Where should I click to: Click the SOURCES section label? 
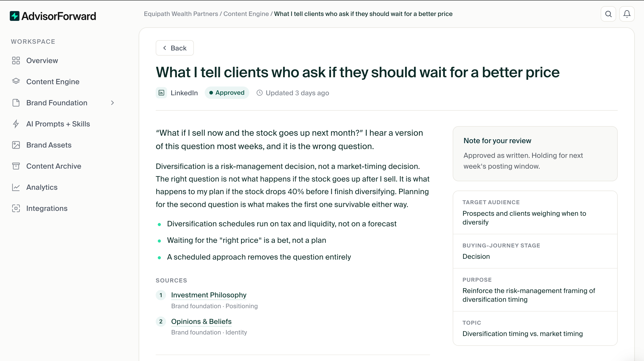pyautogui.click(x=171, y=280)
